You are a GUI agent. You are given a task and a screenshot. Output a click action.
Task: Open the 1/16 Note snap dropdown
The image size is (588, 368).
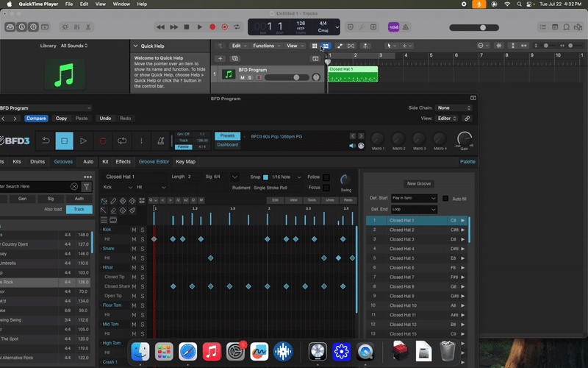287,177
